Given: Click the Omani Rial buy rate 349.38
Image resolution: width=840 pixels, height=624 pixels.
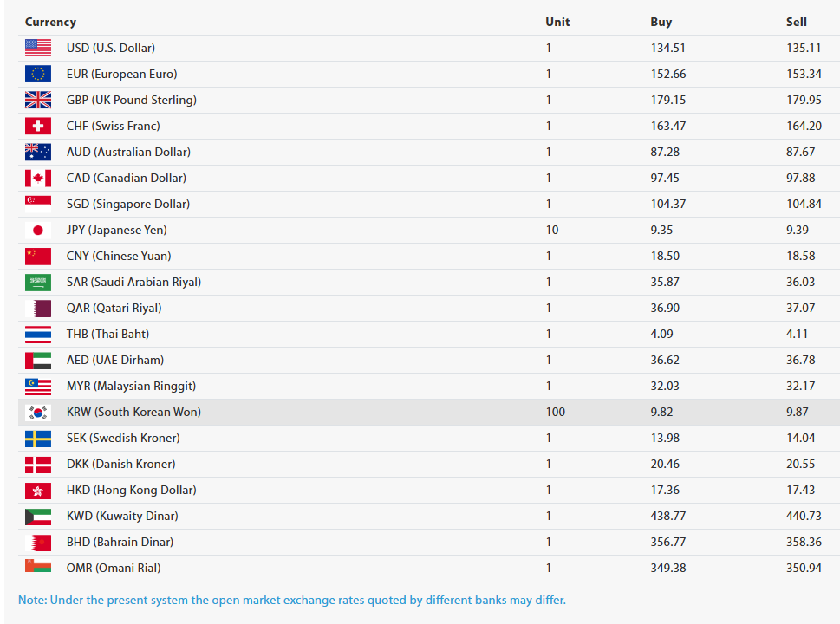Looking at the screenshot, I should pos(668,569).
